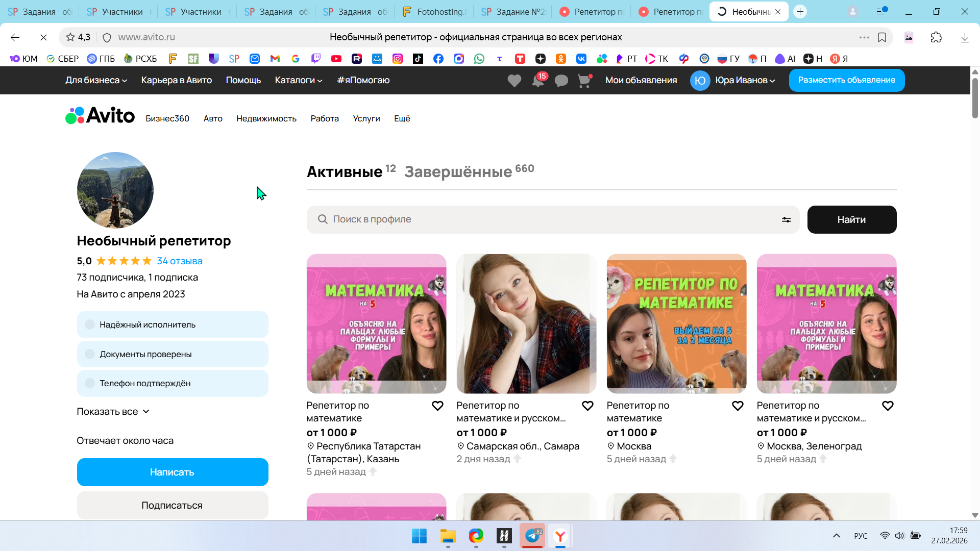Click the page vertical scrollbar thumb
Image resolution: width=980 pixels, height=551 pixels.
(974, 98)
